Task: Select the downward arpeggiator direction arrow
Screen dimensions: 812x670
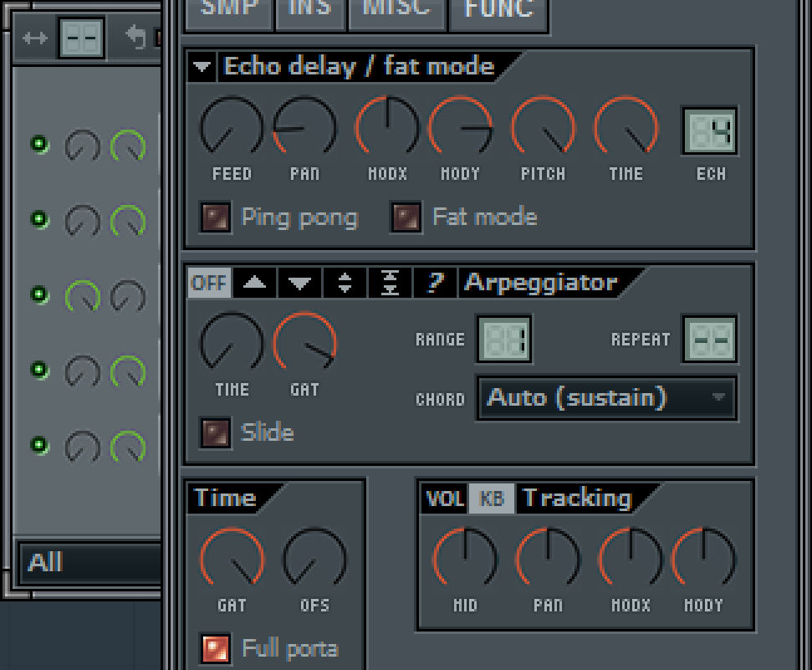Action: [299, 283]
